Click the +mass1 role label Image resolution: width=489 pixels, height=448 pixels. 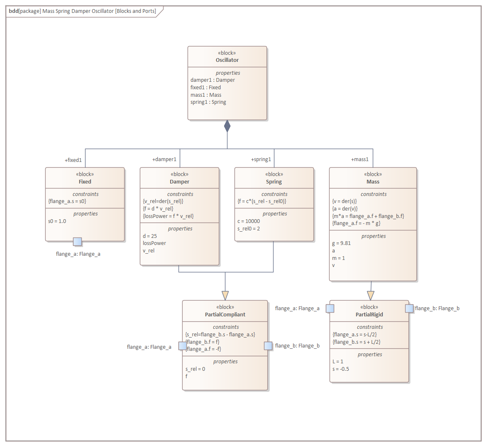coord(360,159)
